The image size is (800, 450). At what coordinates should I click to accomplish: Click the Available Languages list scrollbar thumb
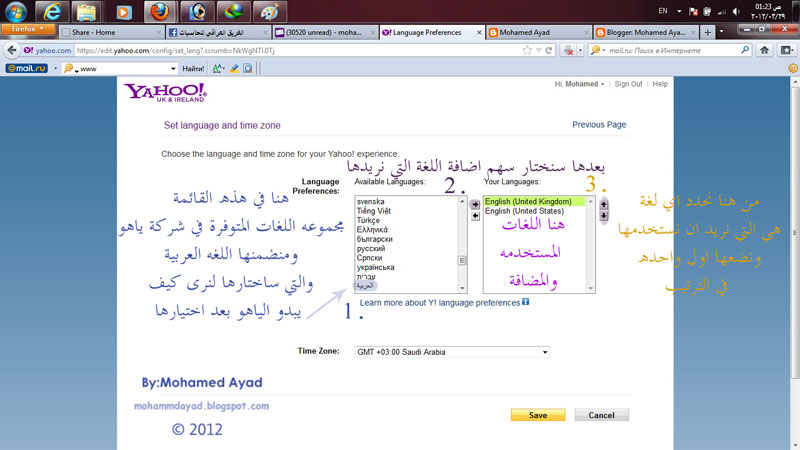coord(462,260)
